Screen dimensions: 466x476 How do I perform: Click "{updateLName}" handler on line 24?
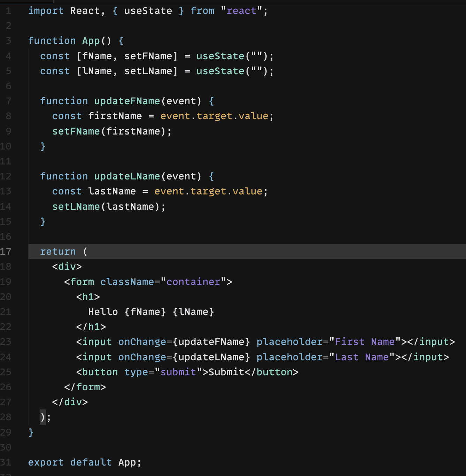pos(211,357)
